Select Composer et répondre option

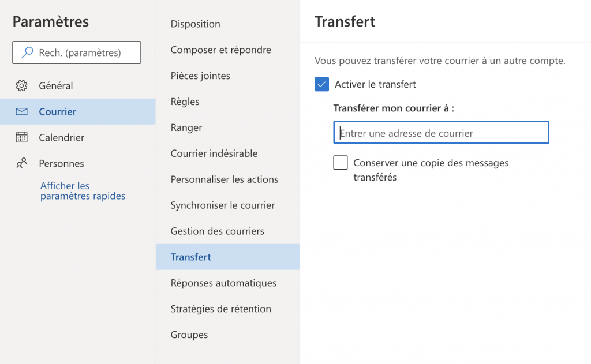[220, 50]
